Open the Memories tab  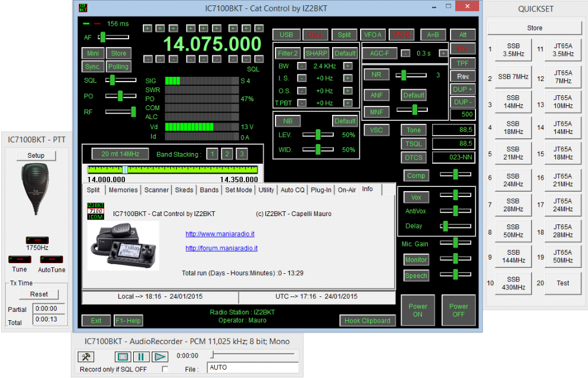tap(123, 190)
